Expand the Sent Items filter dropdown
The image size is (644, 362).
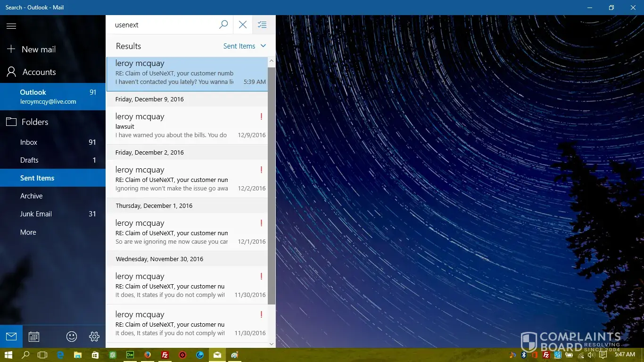(245, 46)
